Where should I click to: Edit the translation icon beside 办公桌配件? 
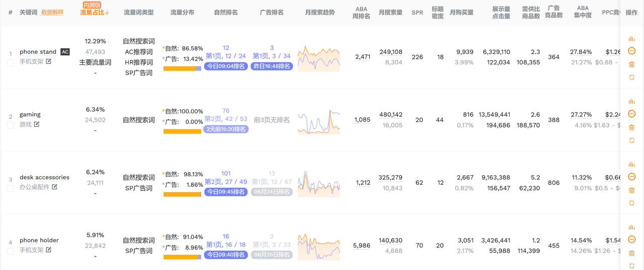pyautogui.click(x=55, y=187)
